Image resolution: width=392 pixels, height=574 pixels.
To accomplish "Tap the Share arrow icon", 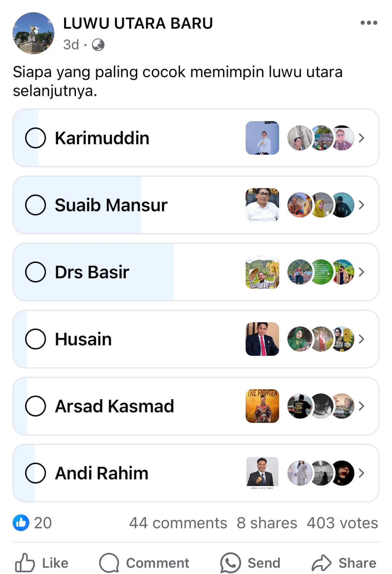I will tap(321, 563).
